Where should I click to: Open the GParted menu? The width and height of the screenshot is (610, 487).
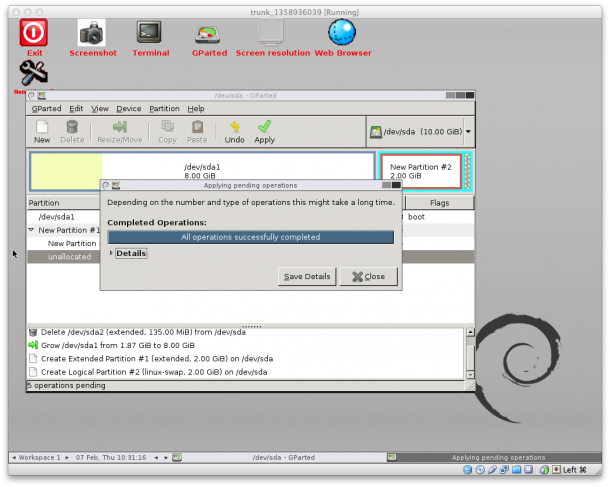pyautogui.click(x=46, y=109)
